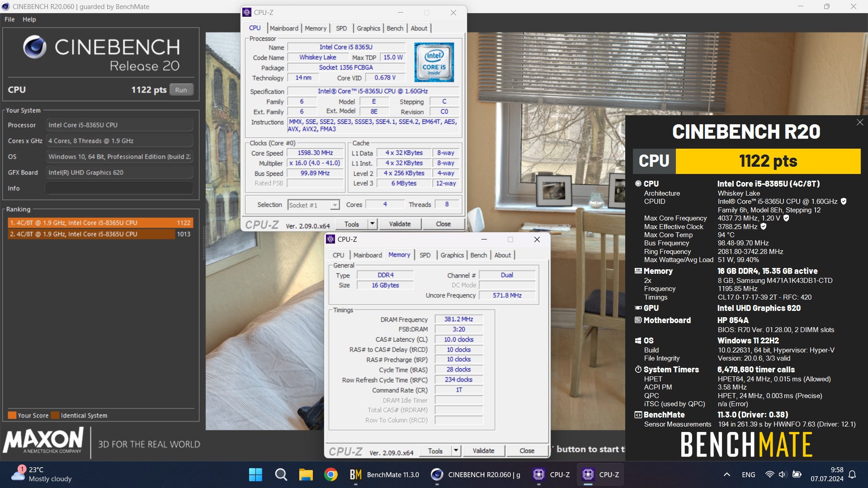Click the Intel Core i5 badge in CPU-Z
Screen dimensions: 868x488
point(434,62)
